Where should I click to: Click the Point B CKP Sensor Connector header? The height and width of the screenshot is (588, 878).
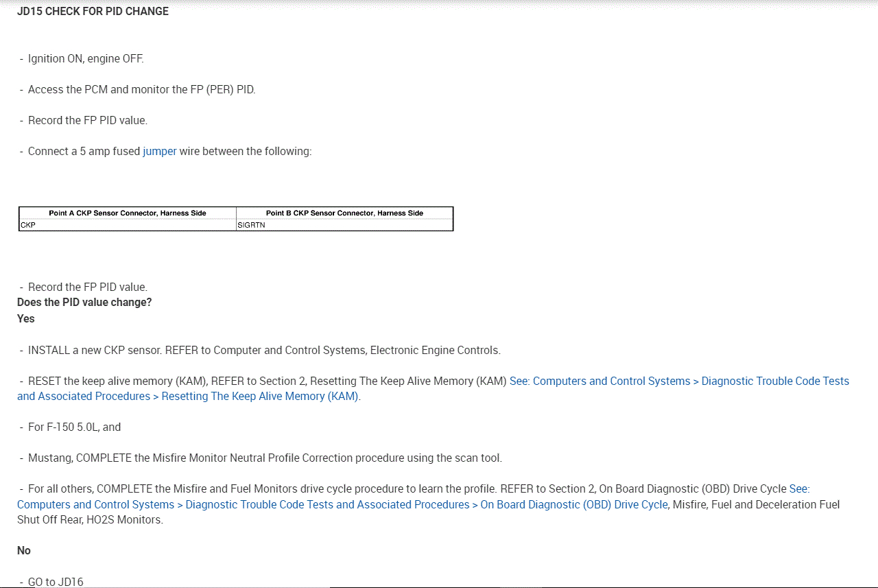pyautogui.click(x=344, y=213)
